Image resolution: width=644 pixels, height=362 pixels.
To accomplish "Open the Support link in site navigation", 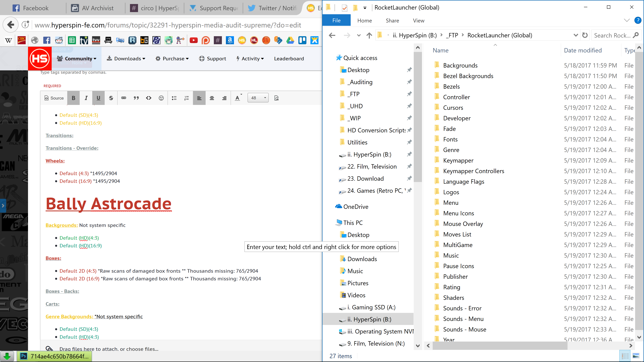I will tap(212, 58).
